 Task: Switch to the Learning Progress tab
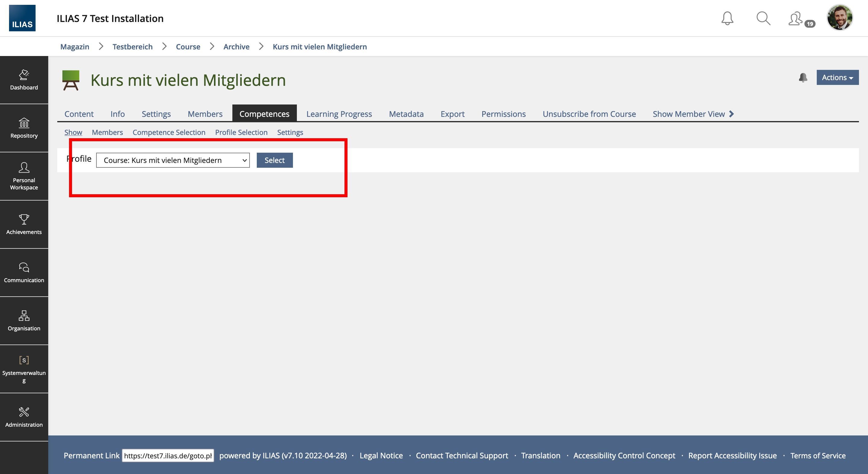coord(339,114)
